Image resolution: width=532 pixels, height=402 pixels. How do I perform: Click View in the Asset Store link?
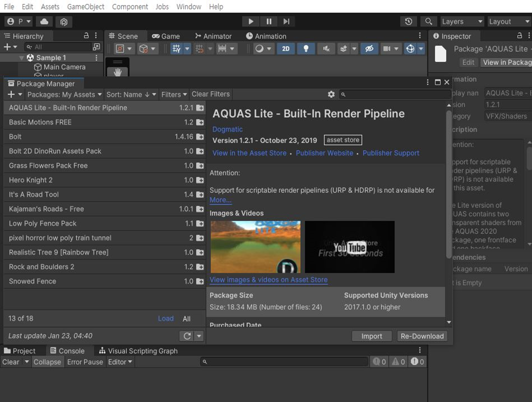tap(249, 153)
